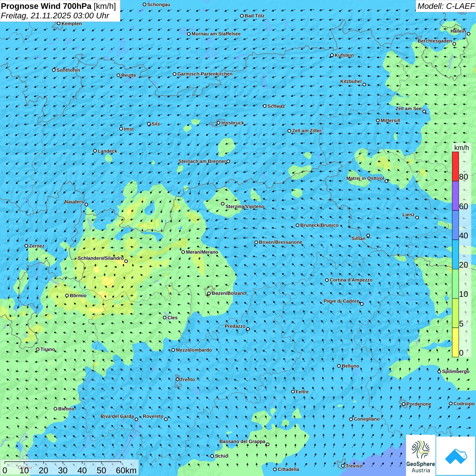Click the Landeck location dot
The width and height of the screenshot is (476, 476).
click(x=95, y=151)
